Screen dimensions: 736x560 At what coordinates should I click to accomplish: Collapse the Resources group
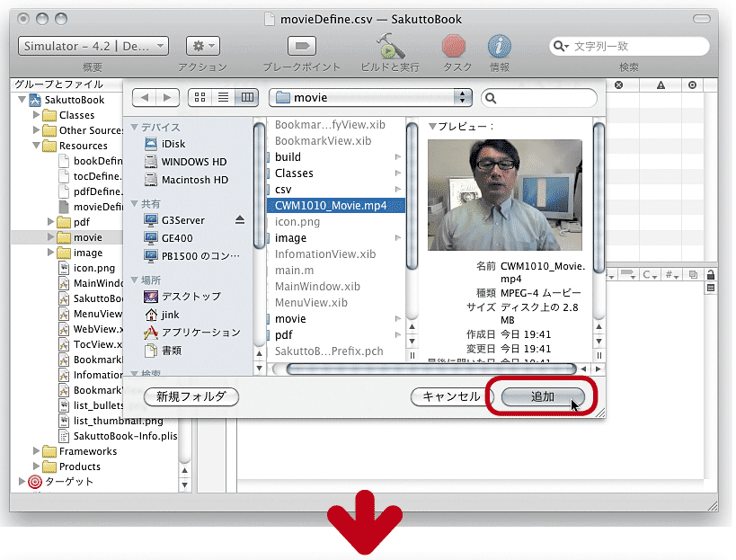tap(36, 145)
